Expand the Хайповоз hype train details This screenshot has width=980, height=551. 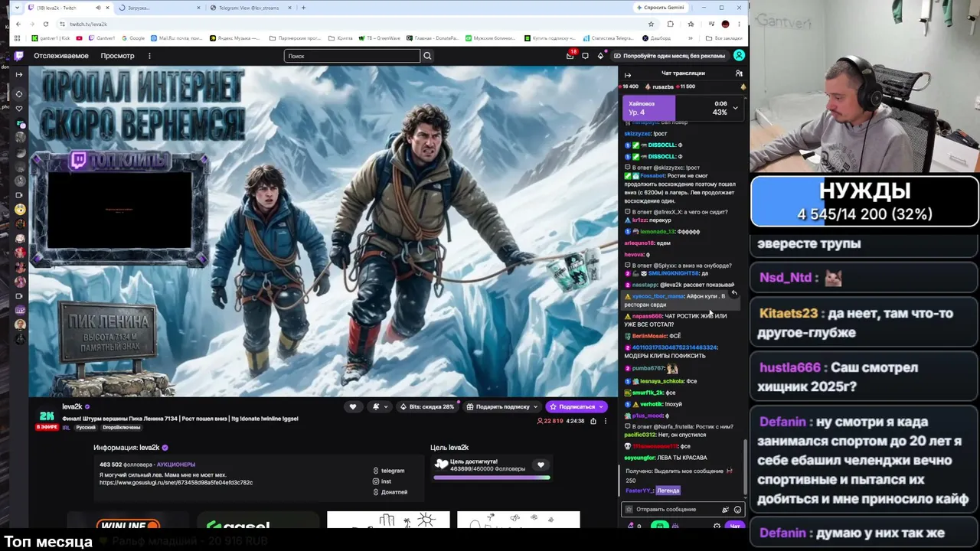[x=736, y=108]
